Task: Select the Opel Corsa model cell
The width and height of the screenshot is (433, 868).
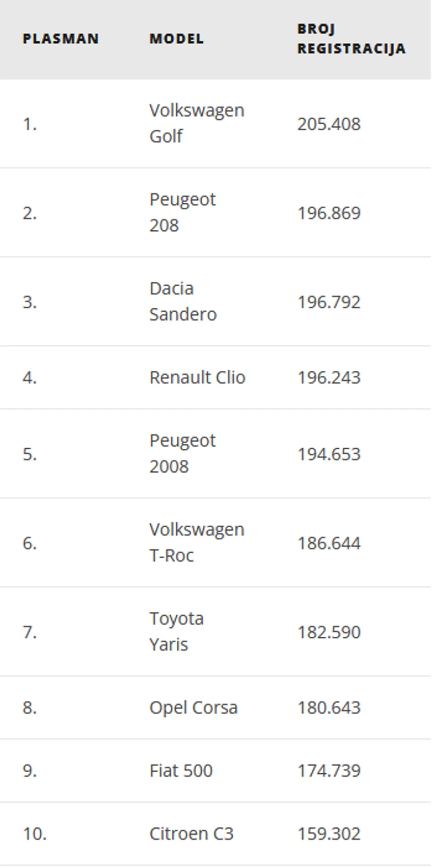Action: pos(193,708)
